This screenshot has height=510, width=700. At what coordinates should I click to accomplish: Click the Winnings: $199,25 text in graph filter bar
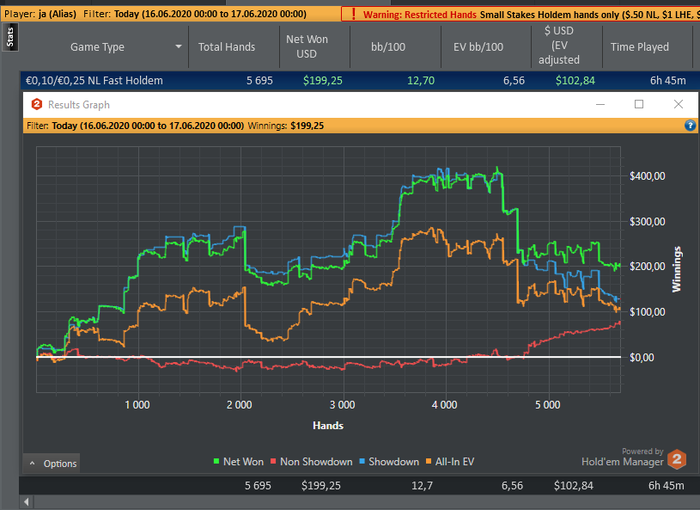tap(286, 125)
